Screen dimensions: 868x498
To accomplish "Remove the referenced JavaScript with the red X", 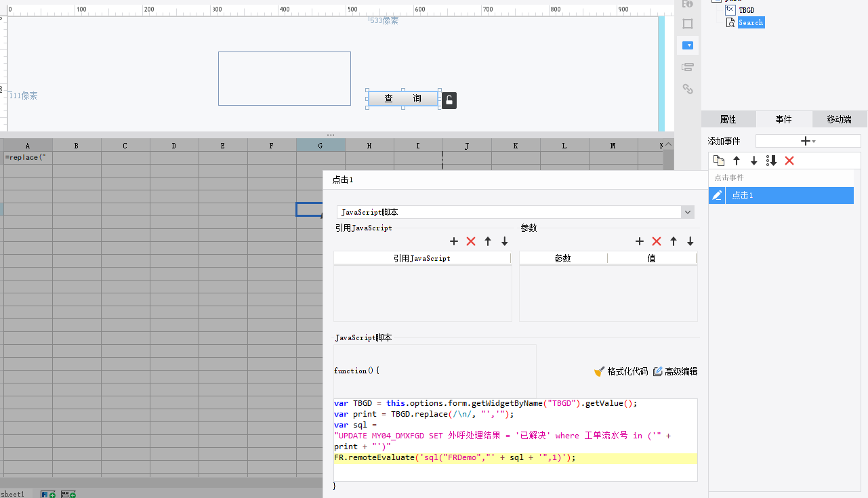I will point(471,241).
